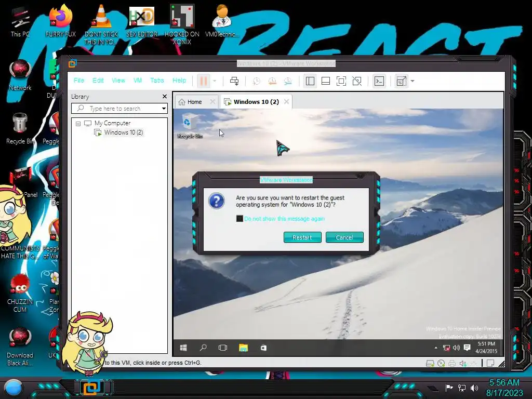Click the guest Windows Start button
532x399 pixels.
tap(183, 348)
